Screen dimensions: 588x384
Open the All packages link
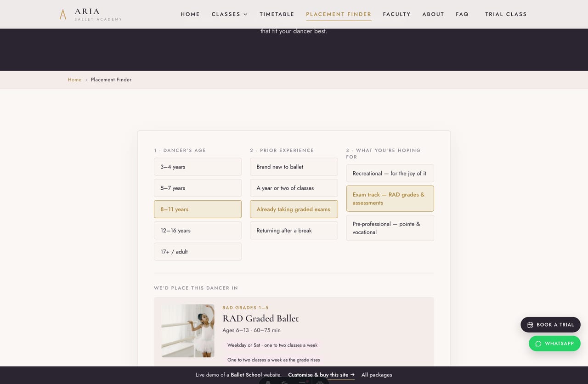(377, 375)
